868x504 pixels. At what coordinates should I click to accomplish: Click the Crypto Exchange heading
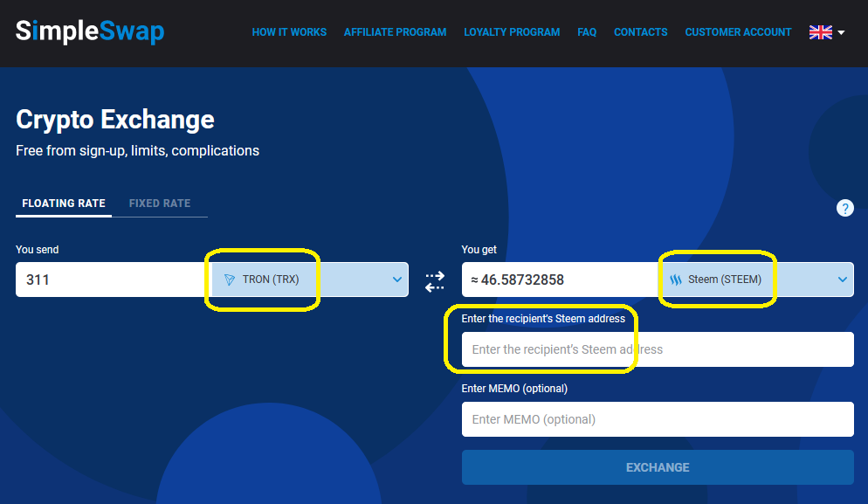(x=115, y=120)
